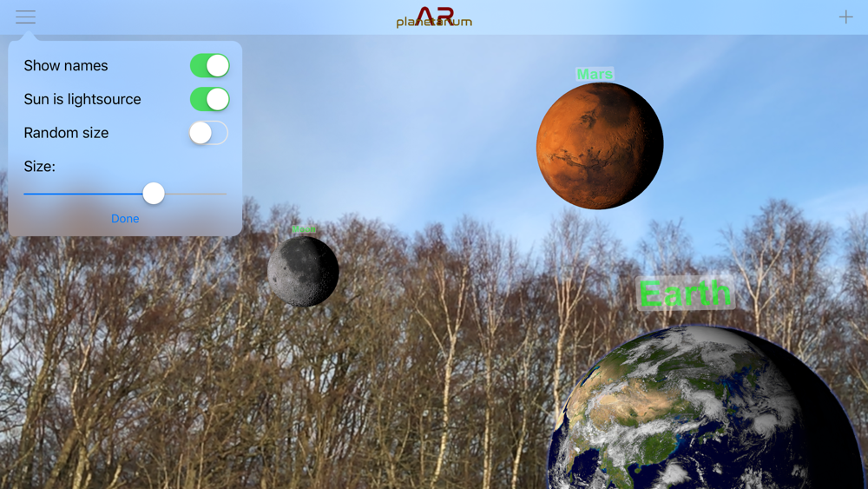Click the Sun is lightsource label

(82, 99)
